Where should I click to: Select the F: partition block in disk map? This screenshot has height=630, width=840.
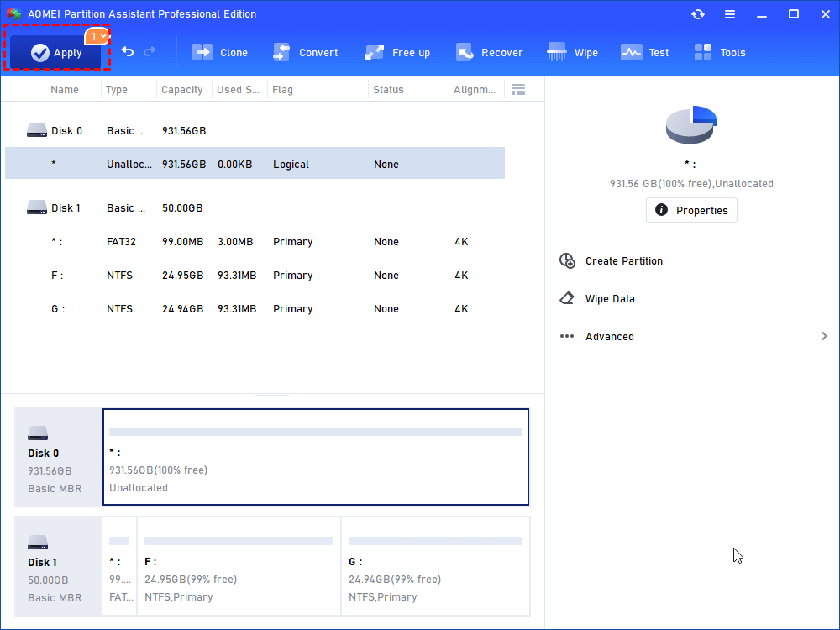tap(239, 565)
